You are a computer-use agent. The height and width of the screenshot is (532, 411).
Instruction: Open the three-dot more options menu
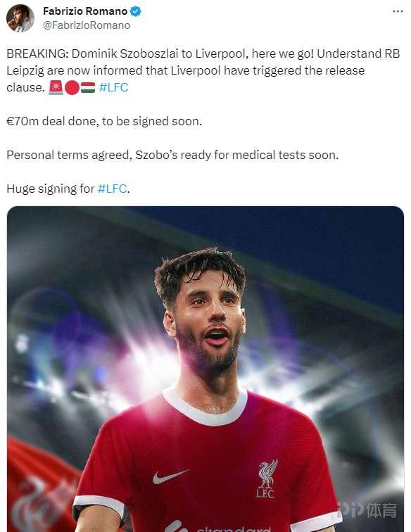pyautogui.click(x=398, y=11)
